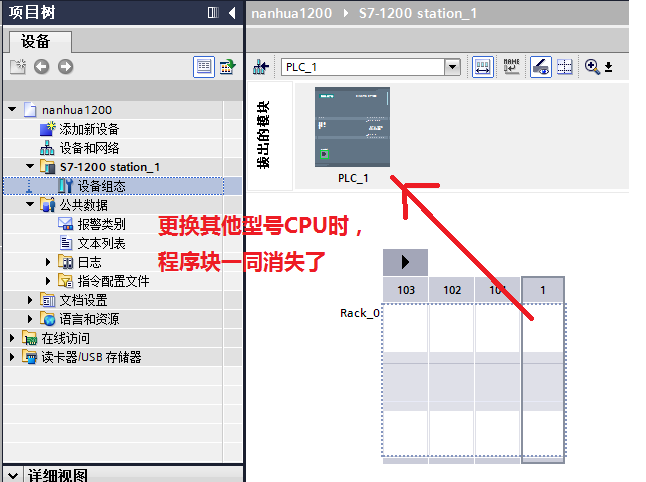646x482 pixels.
Task: Collapse the 详细视图 panel
Action: click(13, 475)
